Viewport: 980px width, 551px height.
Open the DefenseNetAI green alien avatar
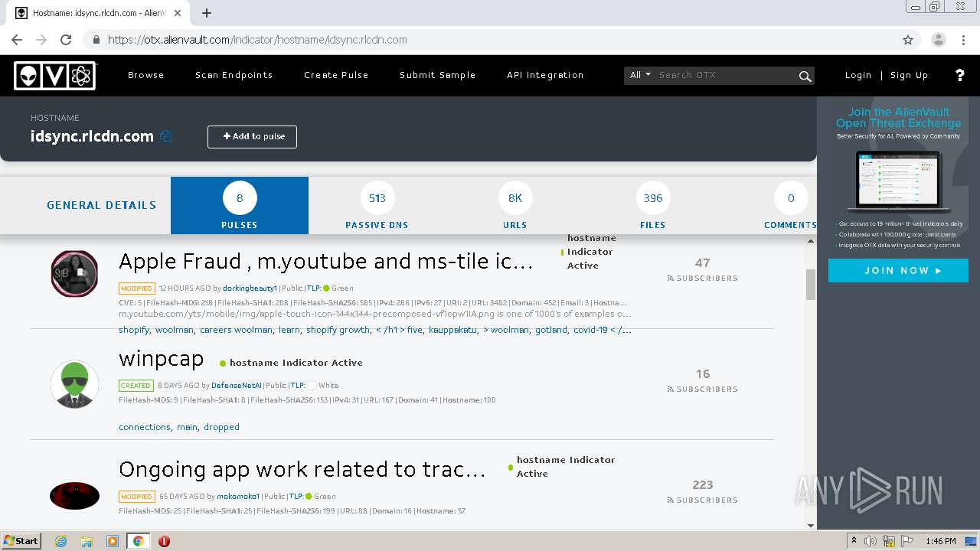pos(74,384)
